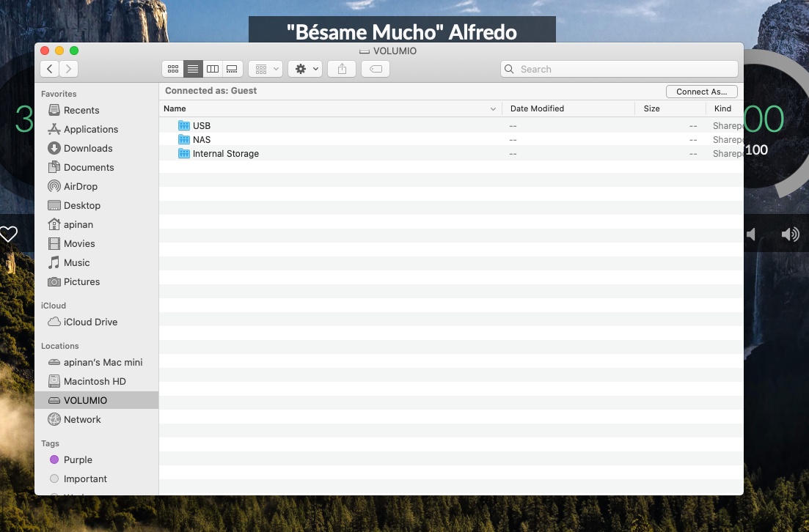Switch to icon view
The width and height of the screenshot is (809, 532).
click(173, 69)
